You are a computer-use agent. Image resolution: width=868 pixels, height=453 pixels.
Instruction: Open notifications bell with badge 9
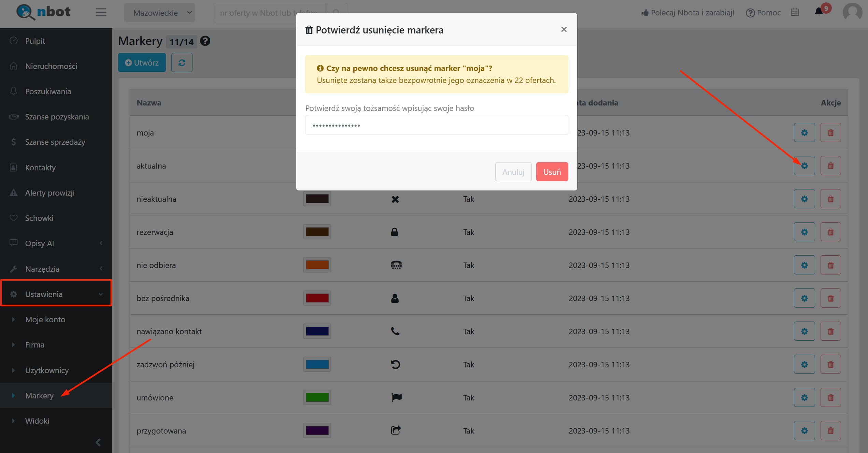(819, 12)
